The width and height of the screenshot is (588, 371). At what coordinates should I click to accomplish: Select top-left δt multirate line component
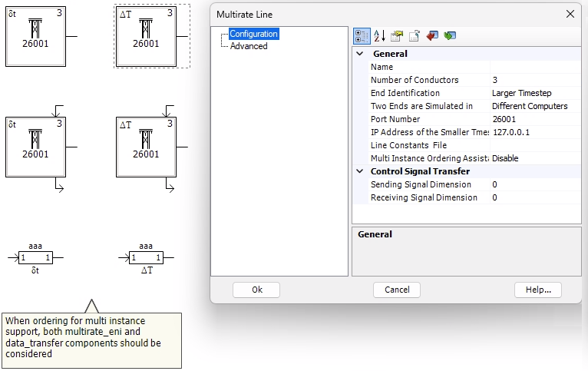point(35,36)
